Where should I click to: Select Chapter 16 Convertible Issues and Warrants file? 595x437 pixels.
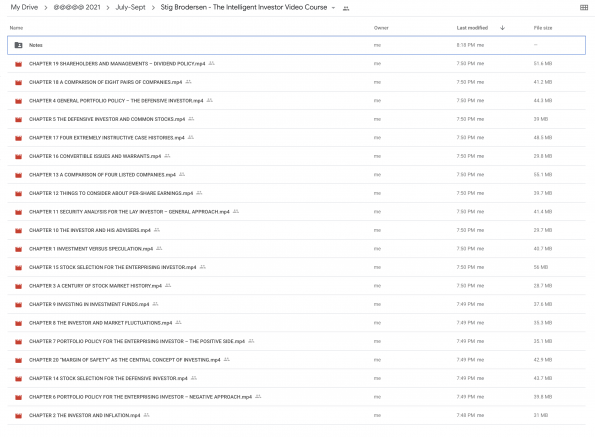pos(95,156)
